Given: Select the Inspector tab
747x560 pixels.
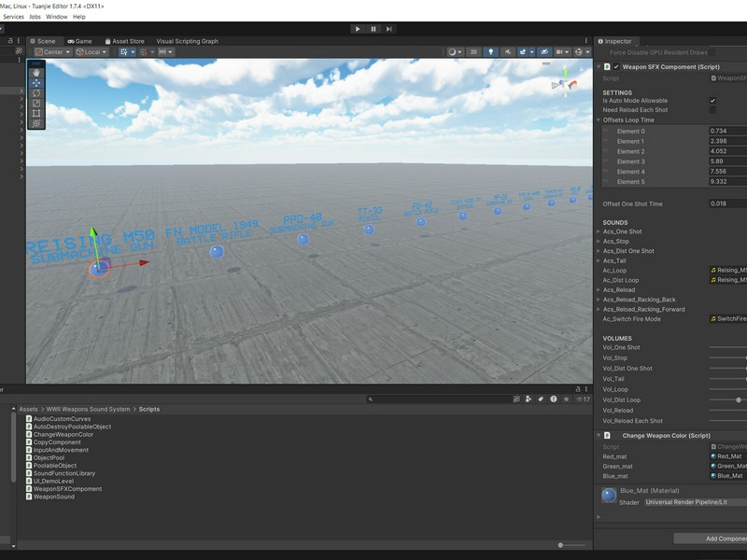Looking at the screenshot, I should tap(614, 41).
